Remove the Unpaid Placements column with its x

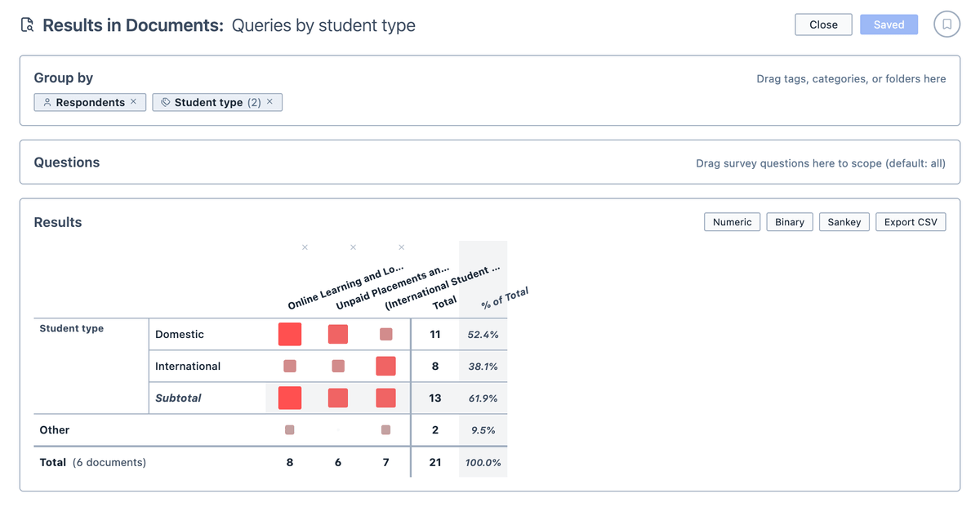pos(353,247)
